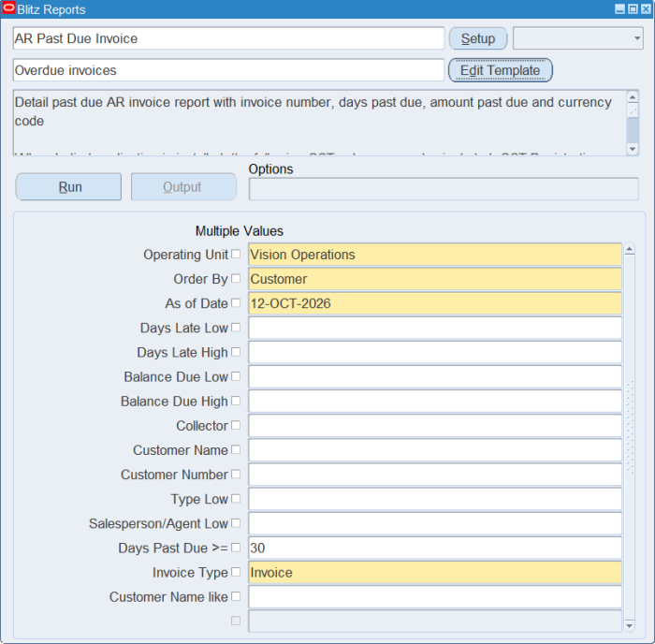
Task: Click the parameters list scroll down arrow
Action: pyautogui.click(x=630, y=625)
